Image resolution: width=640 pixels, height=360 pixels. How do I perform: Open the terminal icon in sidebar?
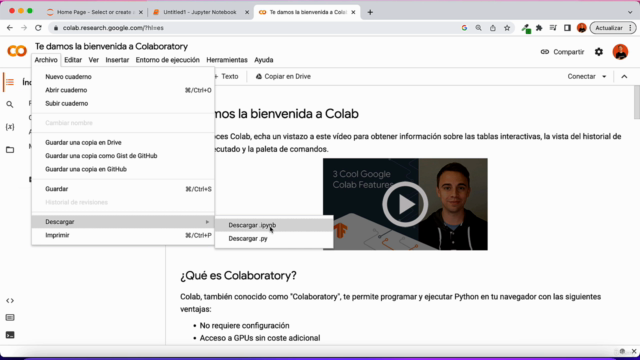click(x=10, y=335)
